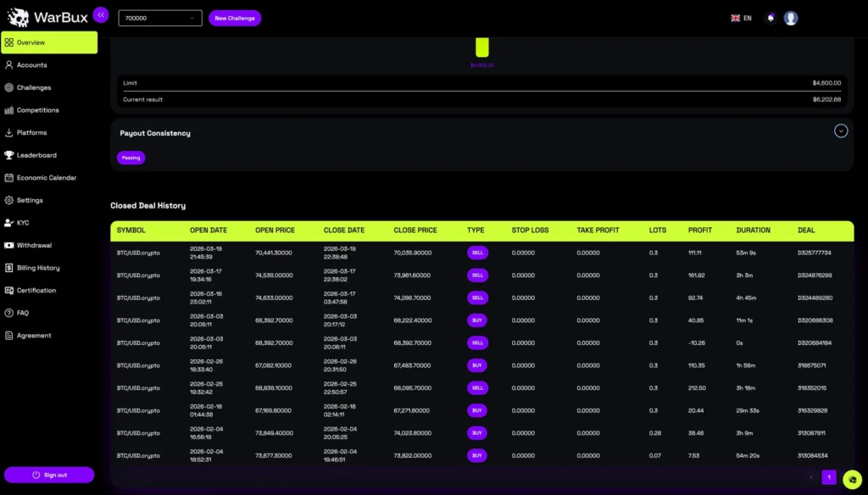Click the Accounts person icon
868x495 pixels.
[8, 65]
